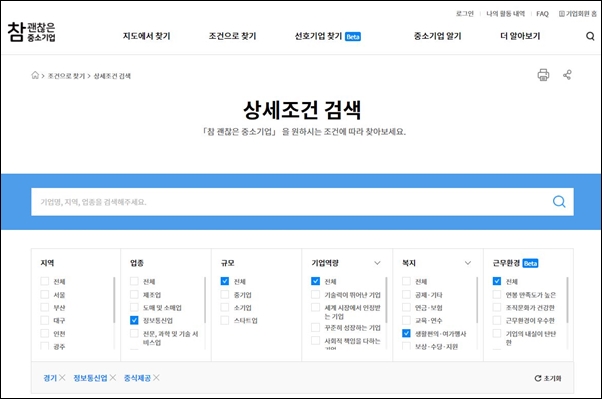This screenshot has height=399, width=602.
Task: Go to 기업회원 홈 link
Action: click(578, 14)
